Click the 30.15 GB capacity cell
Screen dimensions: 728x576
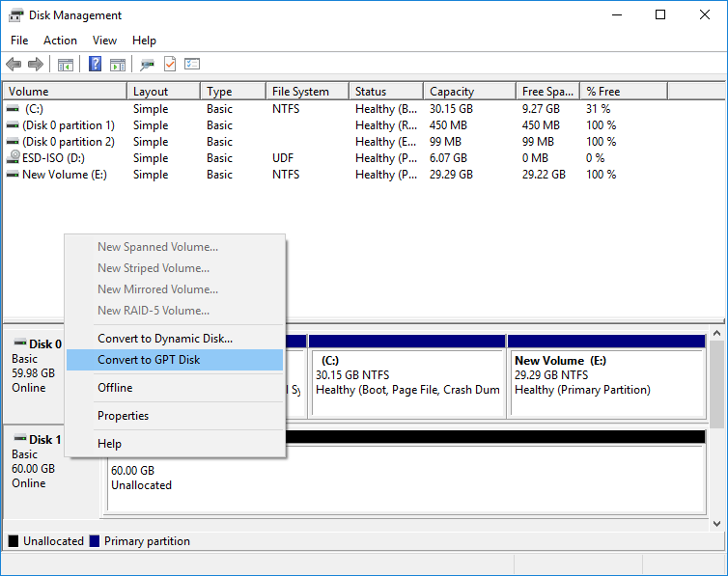[x=451, y=108]
